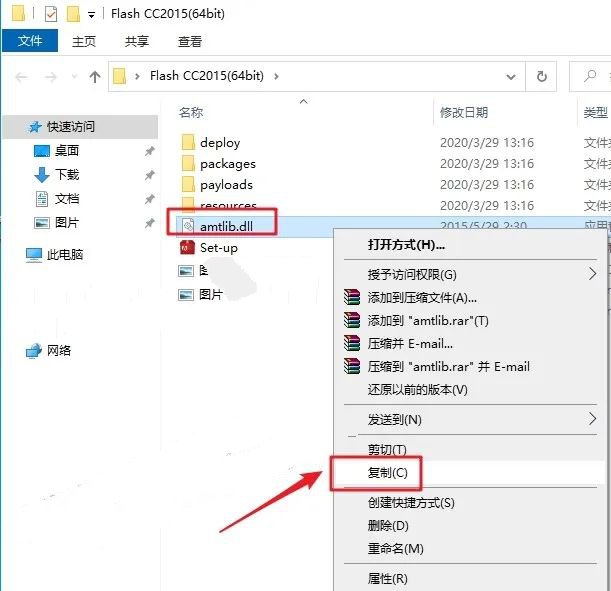Unpin 图片 using its pin icon
This screenshot has width=611, height=591.
point(150,223)
